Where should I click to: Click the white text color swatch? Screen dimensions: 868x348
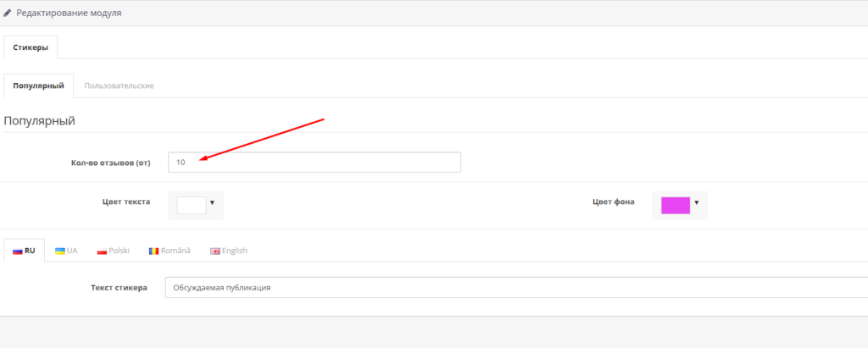(x=191, y=205)
